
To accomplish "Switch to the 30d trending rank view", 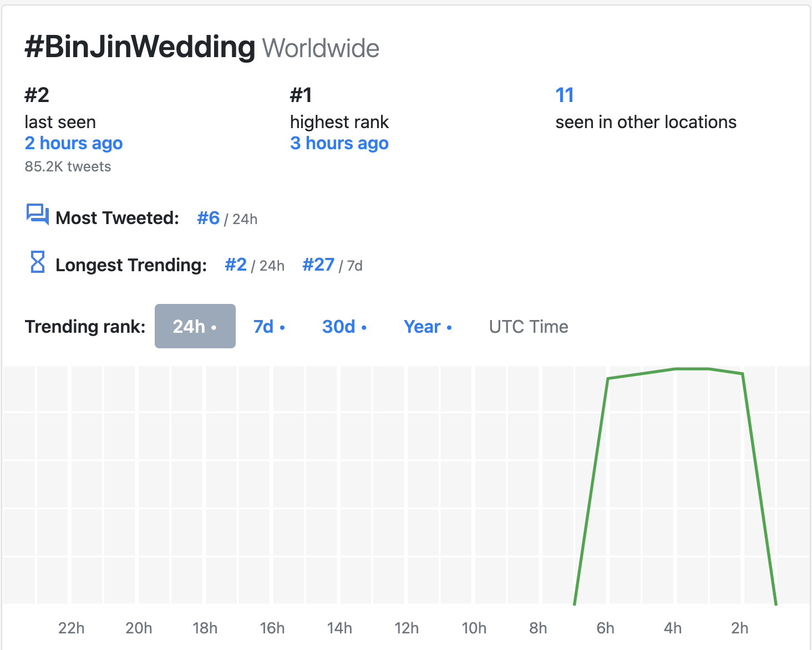I will 344,327.
